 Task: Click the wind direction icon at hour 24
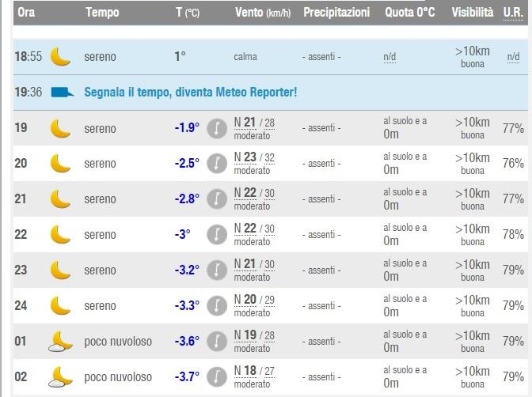point(217,306)
